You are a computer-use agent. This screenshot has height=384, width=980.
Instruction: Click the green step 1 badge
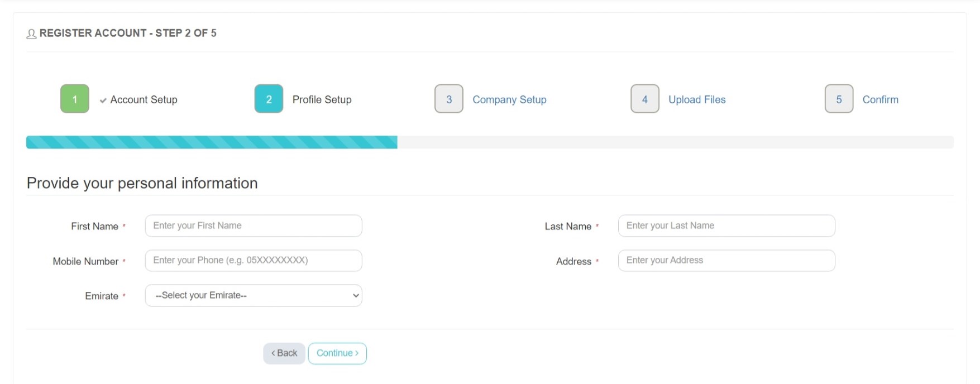tap(75, 99)
